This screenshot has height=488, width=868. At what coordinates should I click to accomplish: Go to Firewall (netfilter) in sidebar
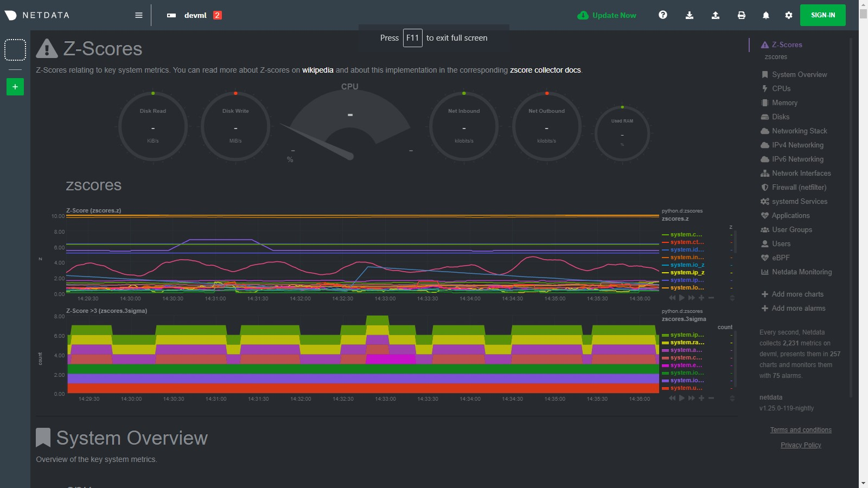coord(794,188)
